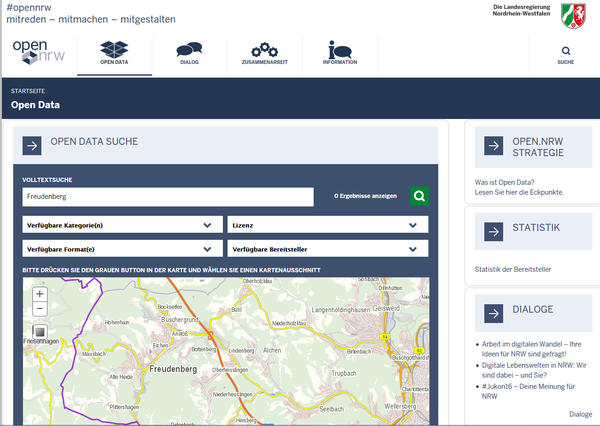The width and height of the screenshot is (600, 426).
Task: Click Wellersberg label on the map
Action: pos(400,406)
